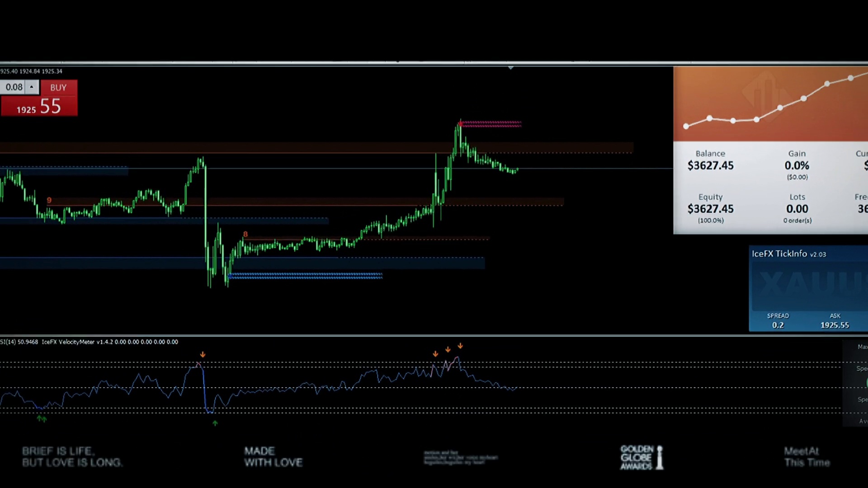Click the rightmost orange arrow in RSI cluster
The height and width of the screenshot is (488, 868).
[x=460, y=346]
